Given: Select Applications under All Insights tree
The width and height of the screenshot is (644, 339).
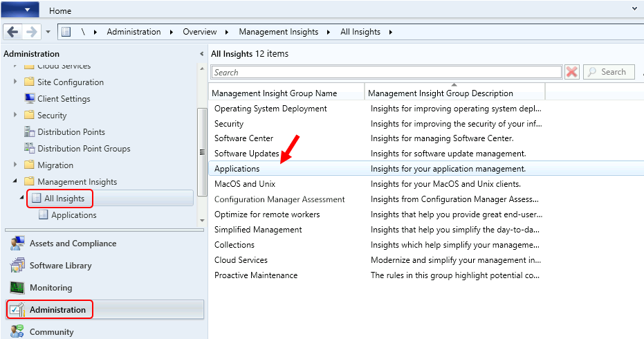Looking at the screenshot, I should 74,215.
